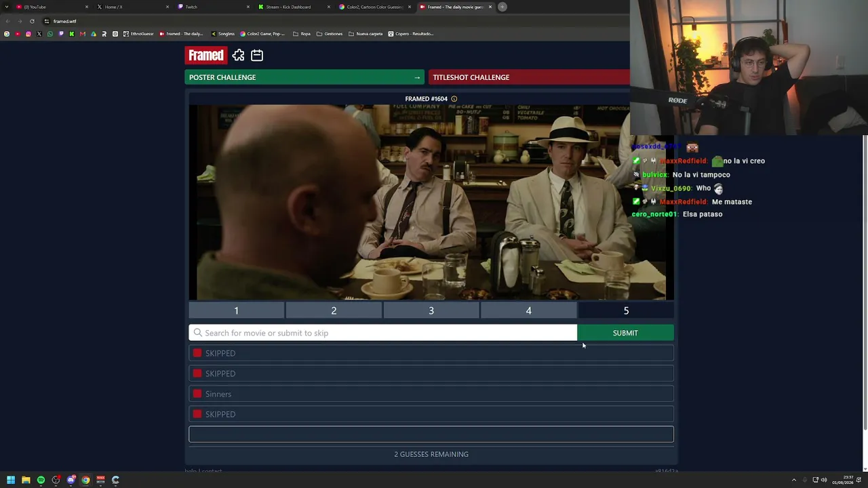Switch to the Home / X tab
Viewport: 868px width, 488px height.
coord(132,7)
